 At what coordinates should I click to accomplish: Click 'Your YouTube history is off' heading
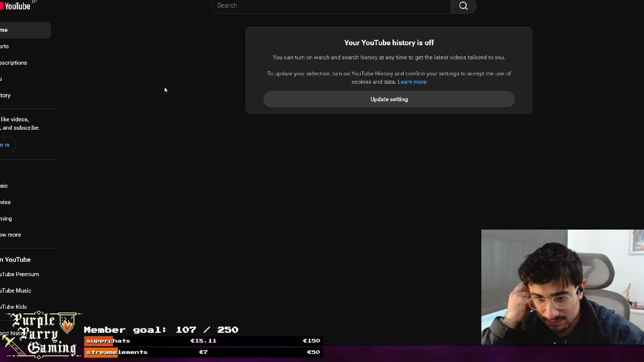coord(389,43)
